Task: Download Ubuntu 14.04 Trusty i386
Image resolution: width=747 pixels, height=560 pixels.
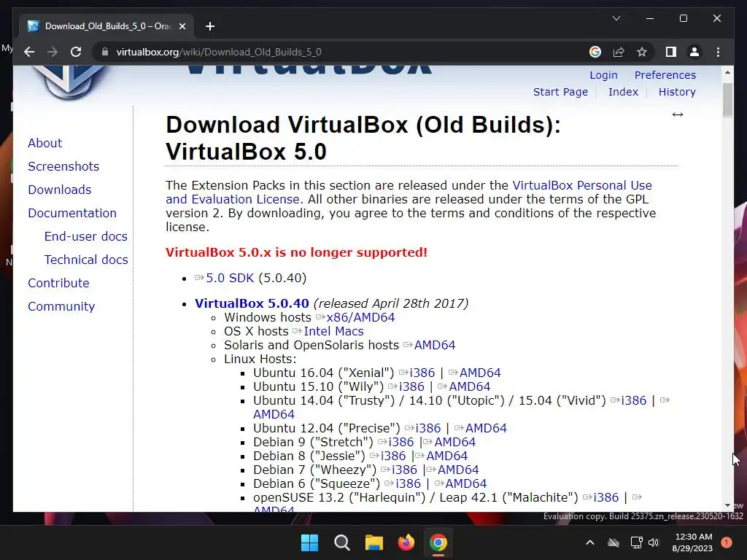Action: [634, 400]
